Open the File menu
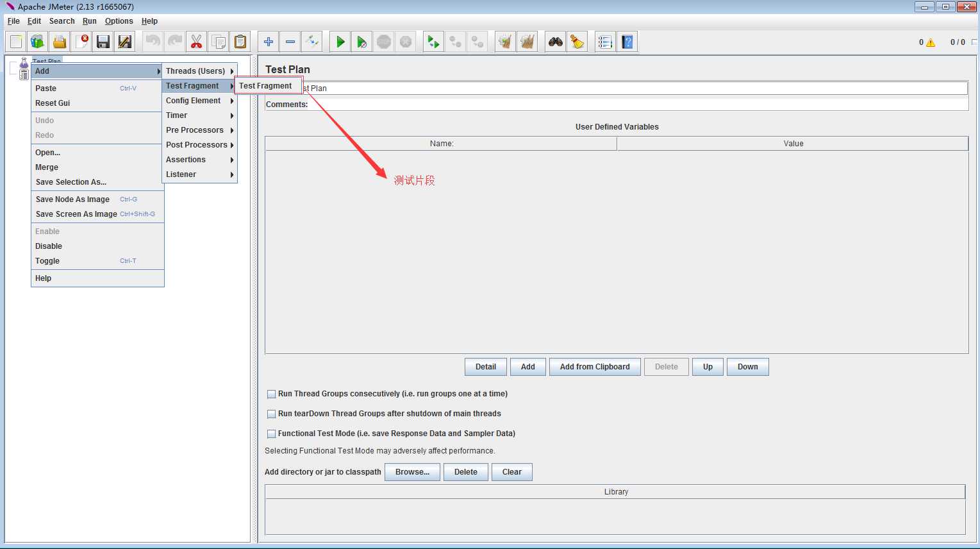The width and height of the screenshot is (980, 549). tap(13, 21)
